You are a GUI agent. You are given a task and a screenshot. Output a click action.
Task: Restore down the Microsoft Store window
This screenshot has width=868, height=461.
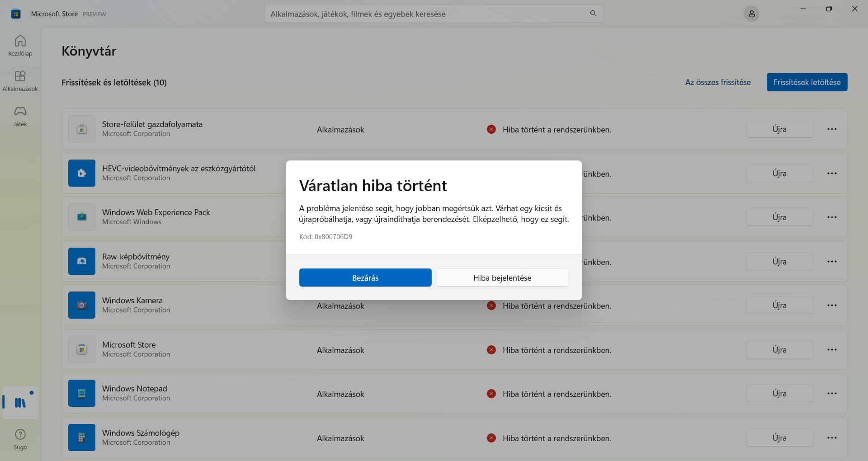point(829,9)
